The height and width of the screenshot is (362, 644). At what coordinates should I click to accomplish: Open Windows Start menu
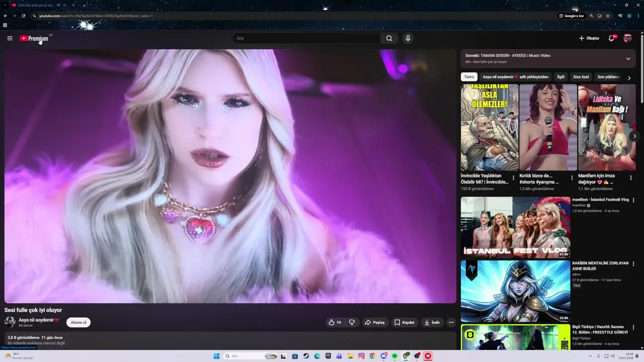(216, 356)
